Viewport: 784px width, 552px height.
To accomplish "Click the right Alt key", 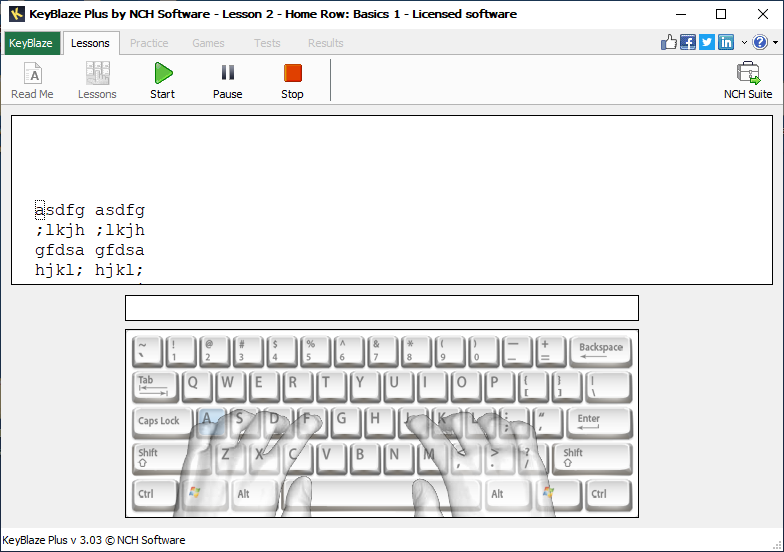I will [x=508, y=495].
